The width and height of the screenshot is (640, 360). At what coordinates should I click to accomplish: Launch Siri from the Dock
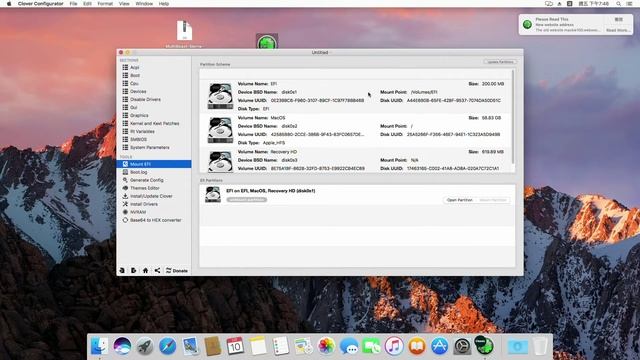pyautogui.click(x=122, y=346)
